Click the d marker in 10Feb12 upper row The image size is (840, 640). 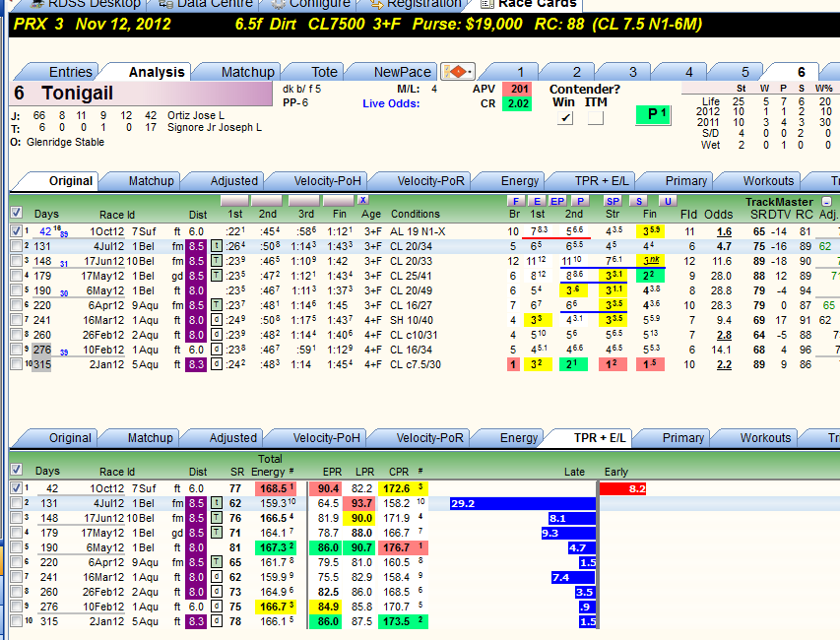[x=216, y=350]
